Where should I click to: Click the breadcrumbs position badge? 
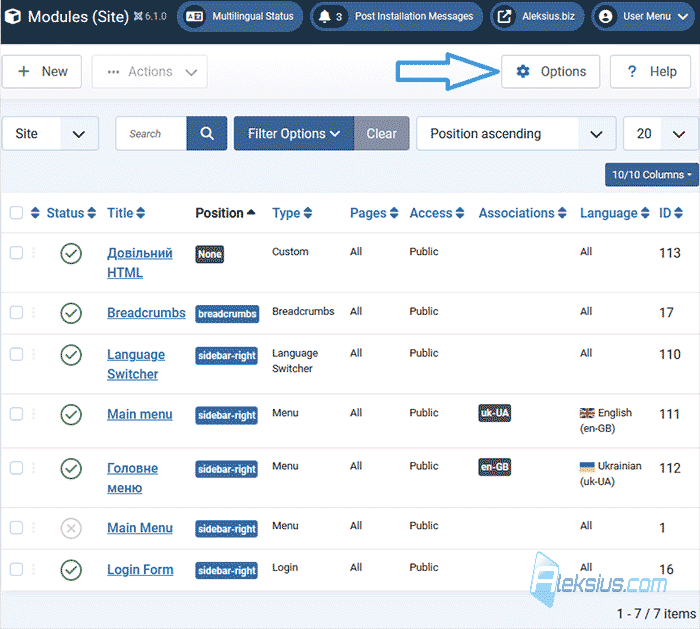[x=227, y=314]
